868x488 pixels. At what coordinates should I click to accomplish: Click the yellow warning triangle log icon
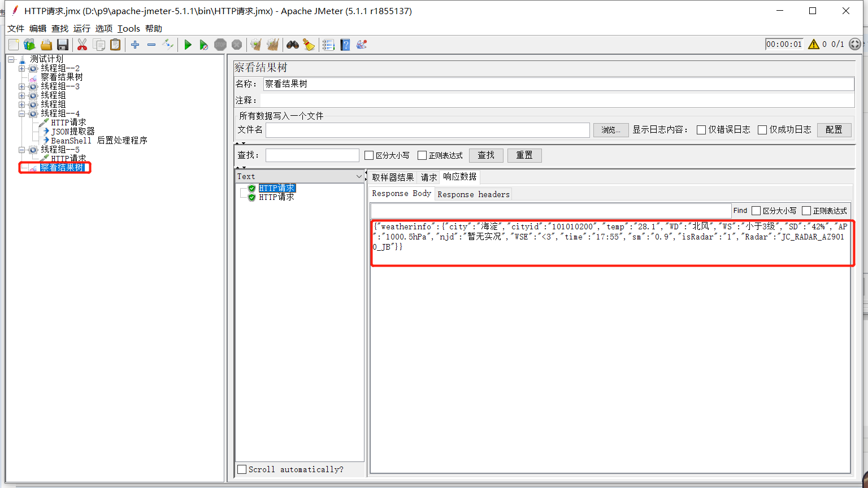point(814,44)
